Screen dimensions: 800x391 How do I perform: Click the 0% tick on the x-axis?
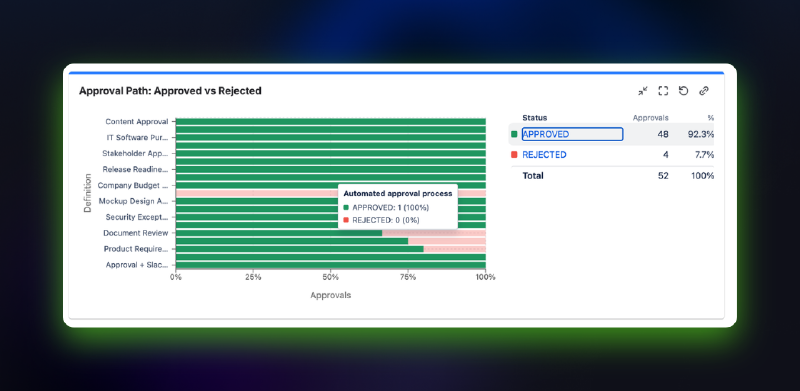coord(176,277)
